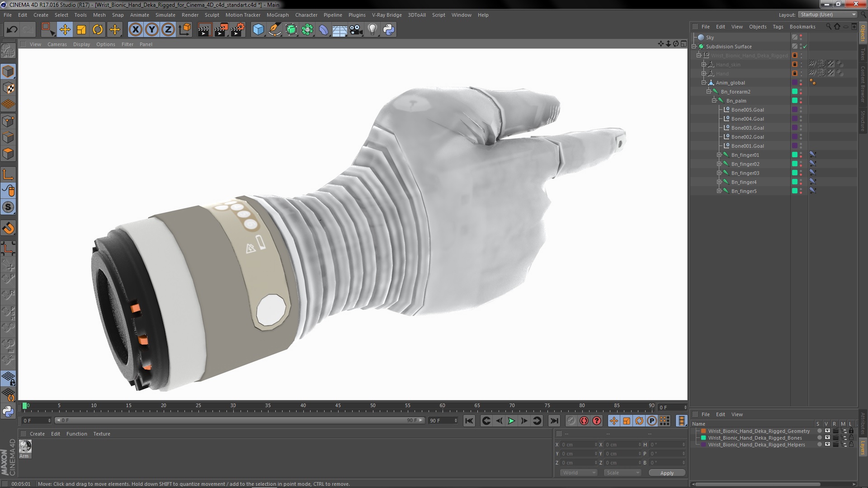Add a Floor environment object
Screen dimensions: 868x488
click(340, 30)
